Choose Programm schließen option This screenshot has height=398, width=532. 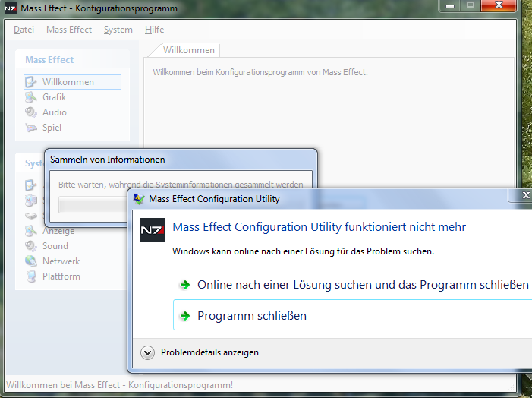(x=252, y=315)
